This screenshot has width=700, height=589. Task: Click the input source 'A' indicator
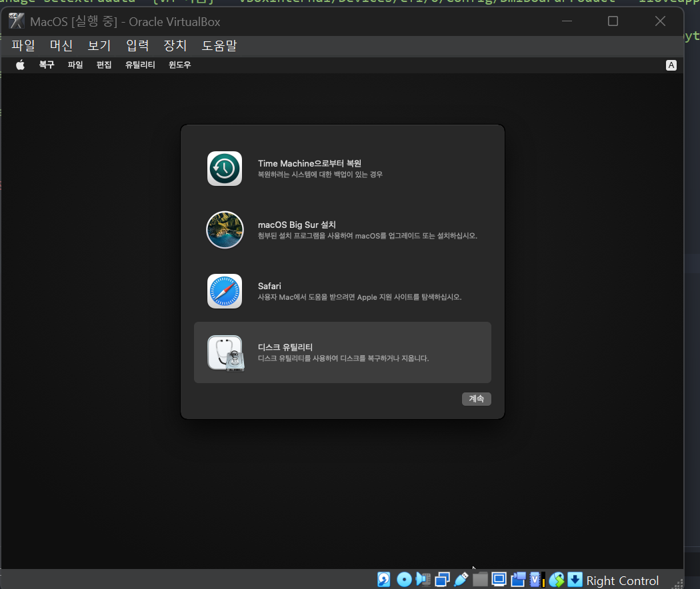pyautogui.click(x=671, y=65)
